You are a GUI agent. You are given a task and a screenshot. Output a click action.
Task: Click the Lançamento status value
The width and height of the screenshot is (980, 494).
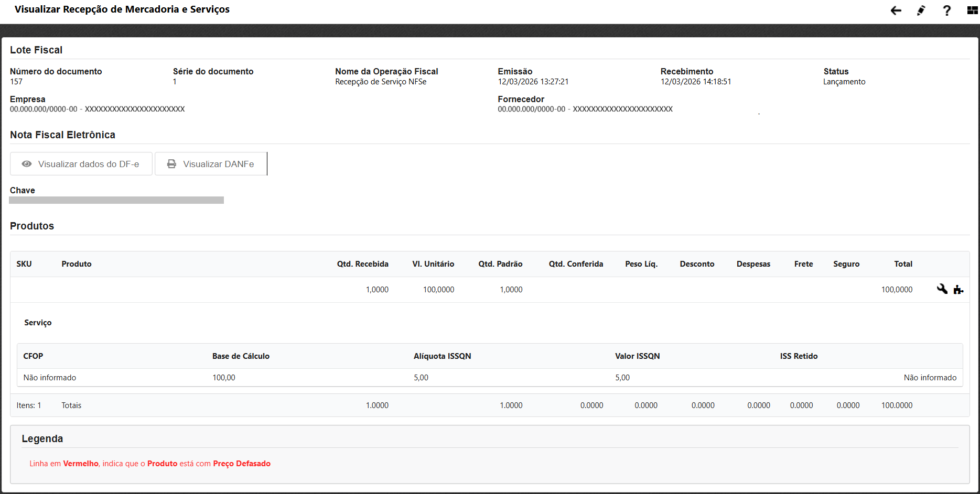tap(844, 82)
